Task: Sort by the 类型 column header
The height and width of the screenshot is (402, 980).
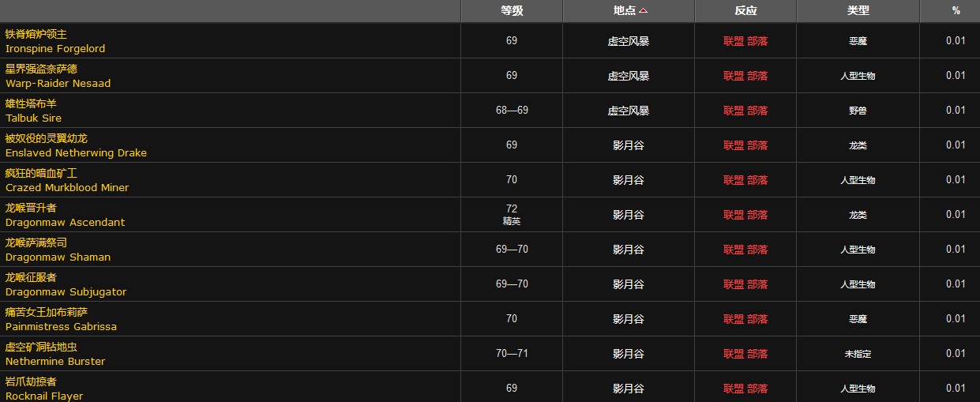Action: pyautogui.click(x=858, y=11)
